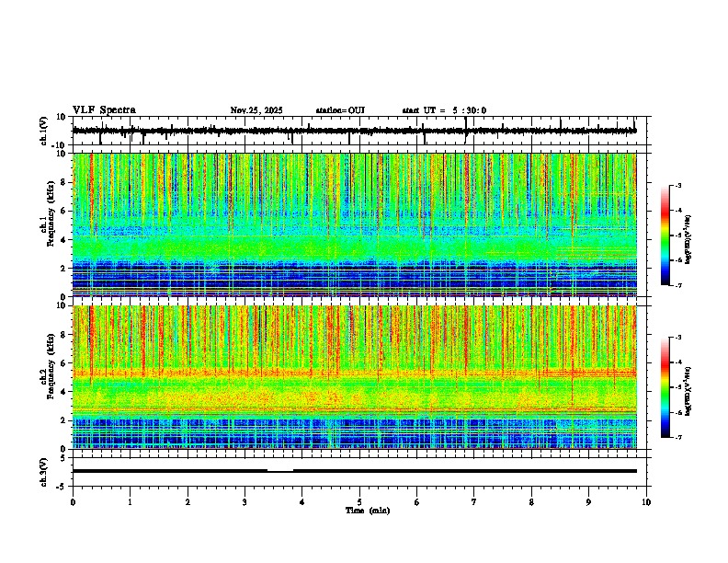Click tick label "7" on the time axis
The height and width of the screenshot is (563, 728).
click(474, 502)
